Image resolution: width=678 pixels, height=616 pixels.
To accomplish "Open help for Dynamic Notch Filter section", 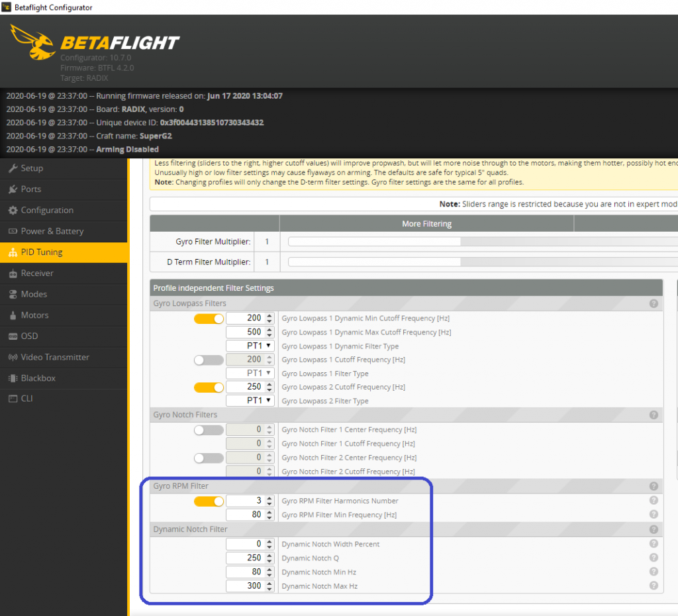I will [654, 529].
